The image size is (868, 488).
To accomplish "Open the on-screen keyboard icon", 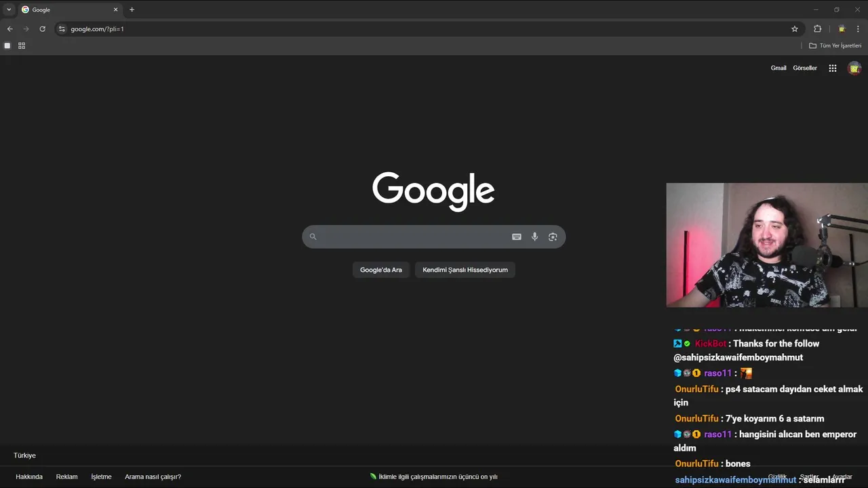I will coord(517,237).
